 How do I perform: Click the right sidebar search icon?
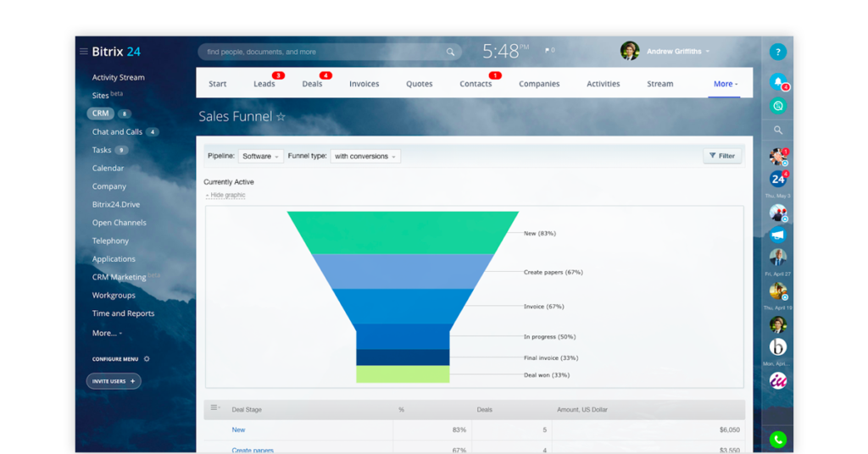(x=778, y=130)
